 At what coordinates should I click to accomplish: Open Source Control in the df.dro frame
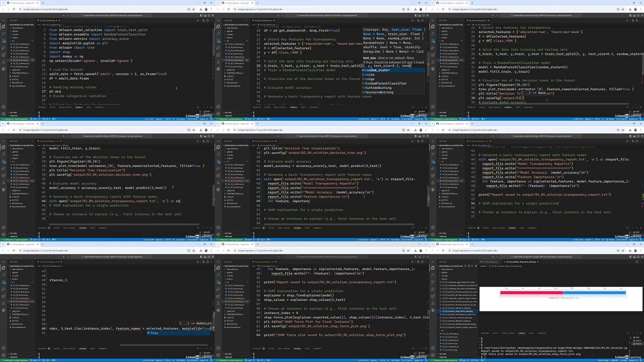(x=4, y=41)
